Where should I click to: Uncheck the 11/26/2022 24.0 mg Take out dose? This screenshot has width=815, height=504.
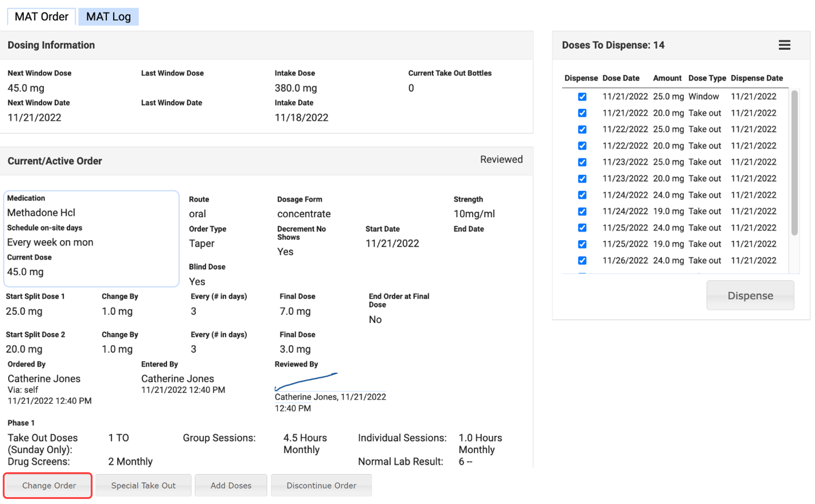582,261
